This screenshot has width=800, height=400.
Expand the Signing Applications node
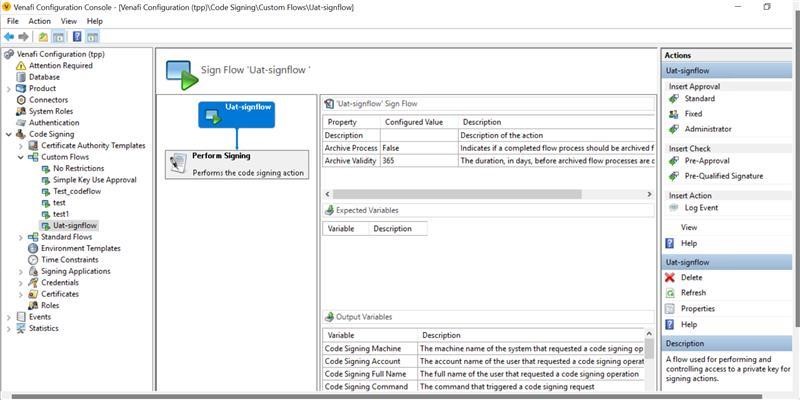[x=21, y=271]
